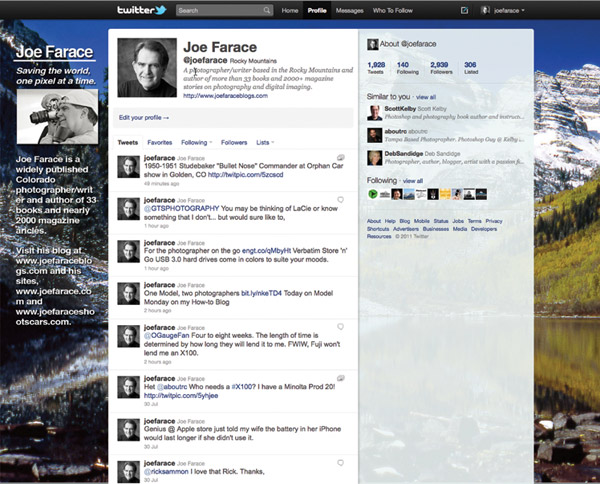
Task: Open Who To Follow in the navigation
Action: click(x=393, y=10)
